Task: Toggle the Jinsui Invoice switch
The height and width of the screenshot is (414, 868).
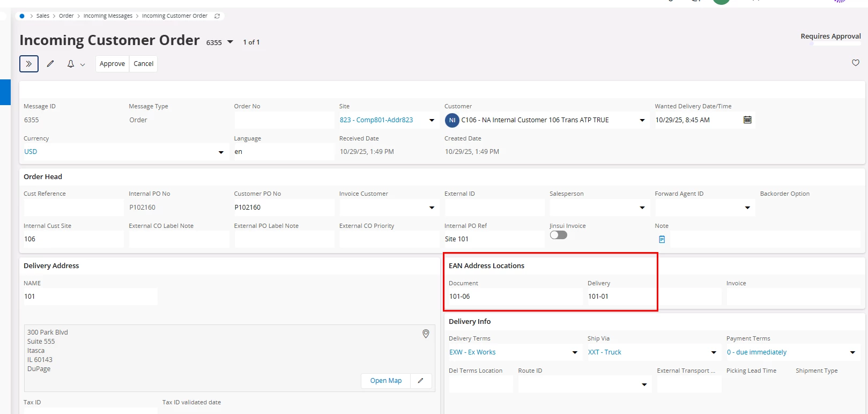Action: tap(558, 235)
